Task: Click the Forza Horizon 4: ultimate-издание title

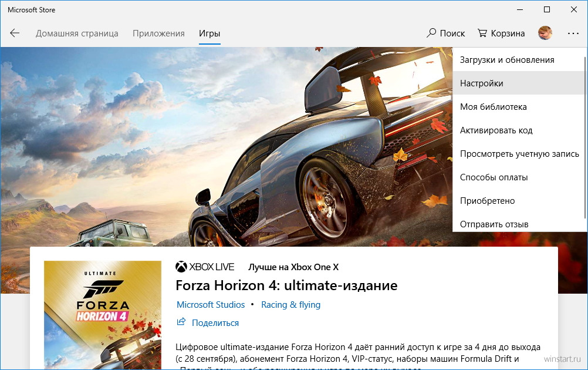Action: click(286, 285)
